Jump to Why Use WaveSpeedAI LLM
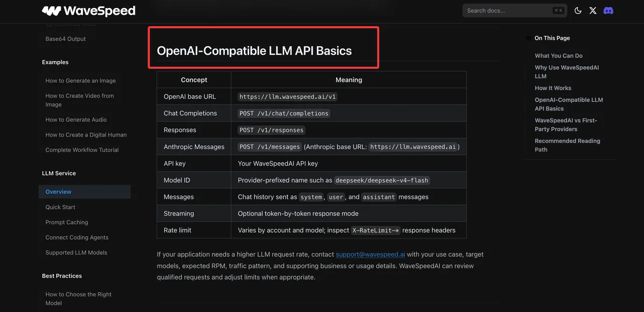This screenshot has height=312, width=644. tap(567, 72)
